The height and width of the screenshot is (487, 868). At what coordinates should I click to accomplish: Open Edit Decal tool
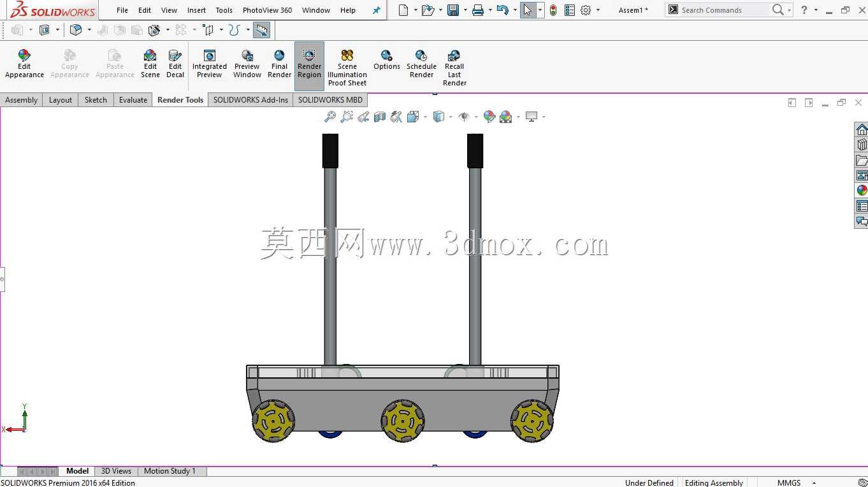pyautogui.click(x=175, y=64)
